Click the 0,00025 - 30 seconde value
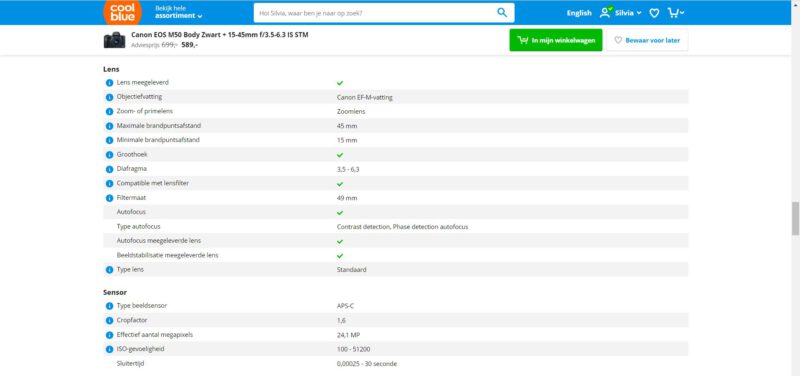Screen dimensions: 800x376 pyautogui.click(x=367, y=364)
